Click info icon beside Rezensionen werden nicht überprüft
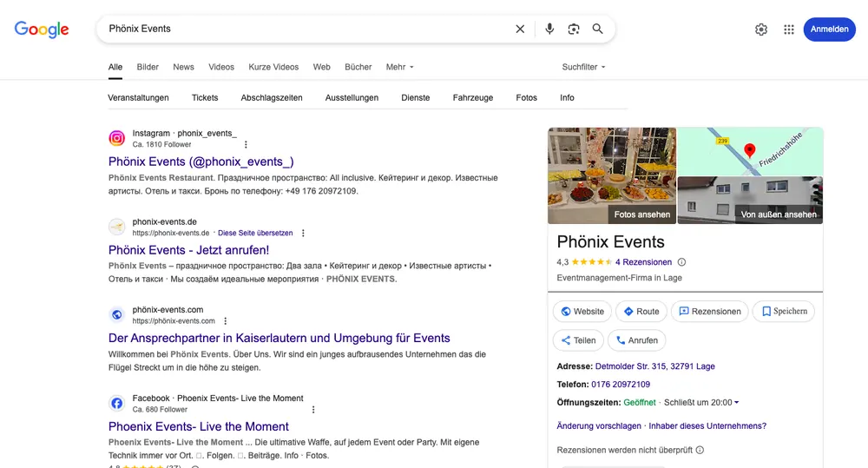Image resolution: width=868 pixels, height=468 pixels. click(x=700, y=451)
